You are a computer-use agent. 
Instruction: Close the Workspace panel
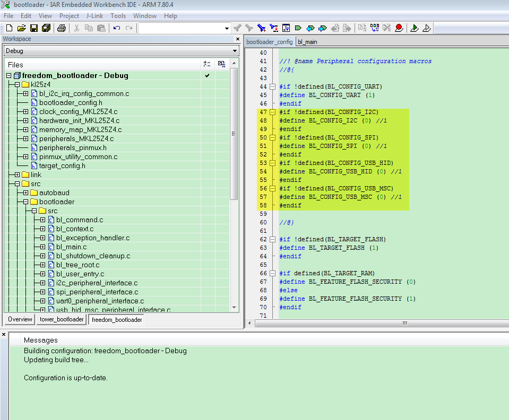pyautogui.click(x=238, y=39)
